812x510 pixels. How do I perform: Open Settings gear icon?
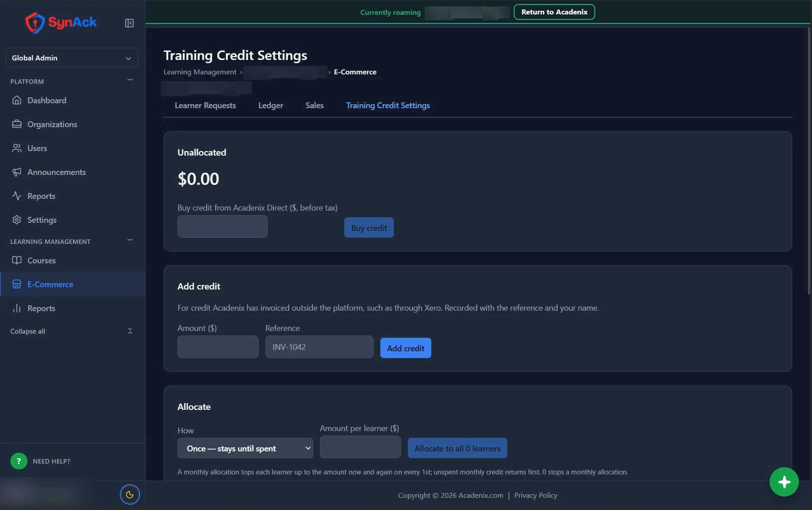pyautogui.click(x=17, y=220)
